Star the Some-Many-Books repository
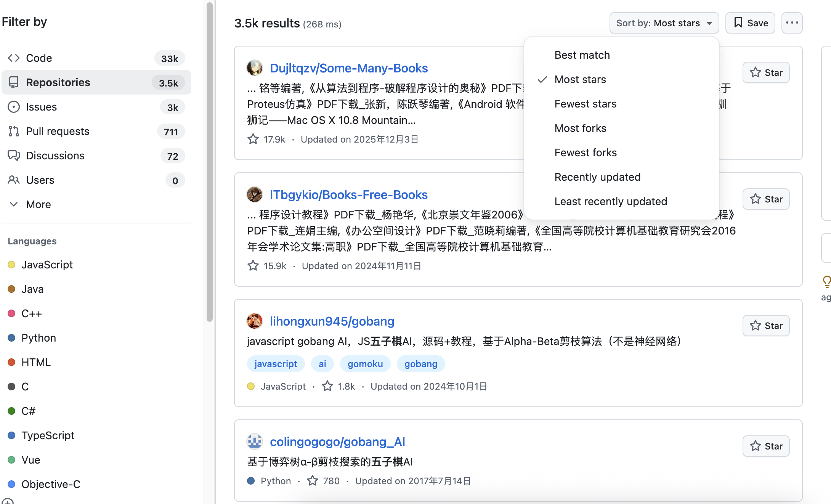 (766, 72)
